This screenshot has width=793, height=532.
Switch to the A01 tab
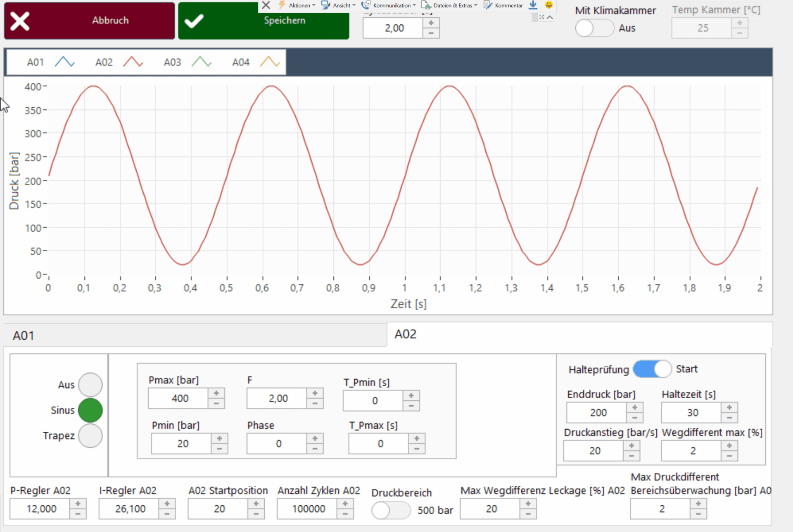tap(24, 335)
